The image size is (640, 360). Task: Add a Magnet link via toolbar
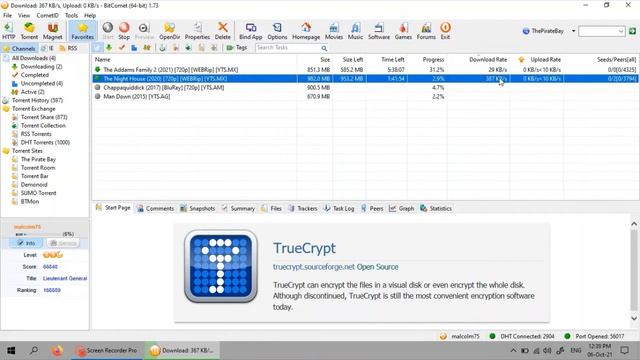coord(53,31)
